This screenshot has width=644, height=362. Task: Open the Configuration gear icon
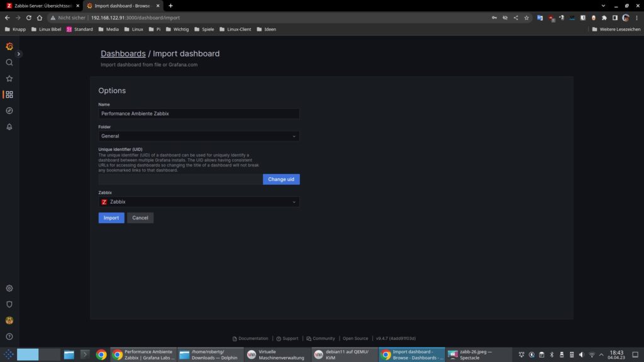point(9,288)
